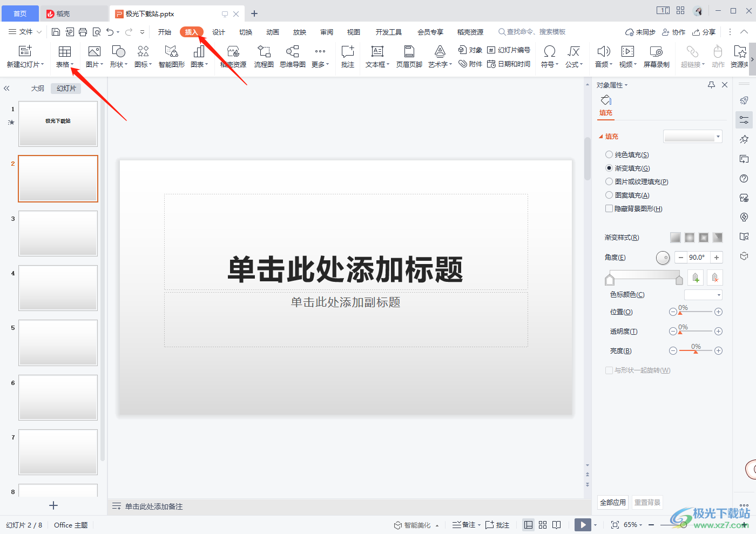Image resolution: width=756 pixels, height=534 pixels.
Task: Click the Collaborate (协作) button
Action: pos(674,32)
